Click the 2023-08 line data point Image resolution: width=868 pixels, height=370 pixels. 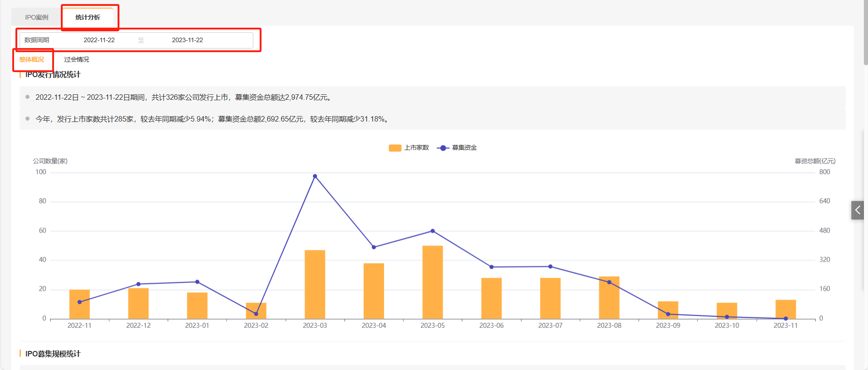pyautogui.click(x=609, y=282)
